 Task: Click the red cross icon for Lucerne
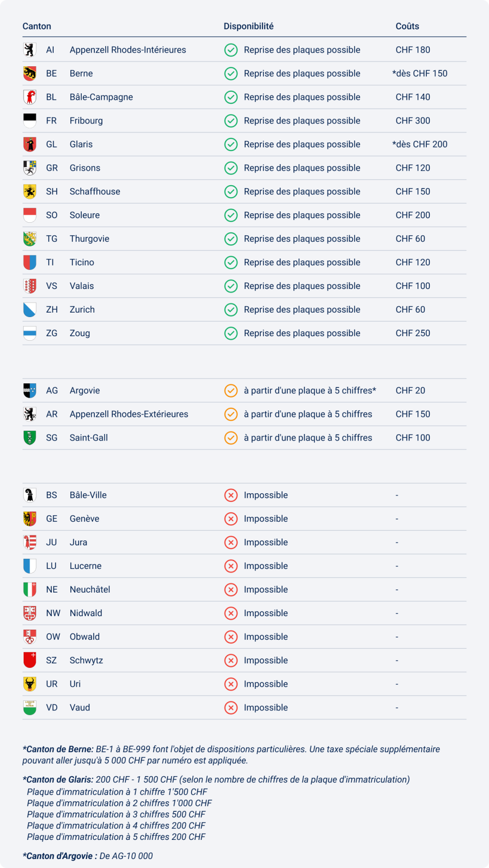(x=231, y=566)
